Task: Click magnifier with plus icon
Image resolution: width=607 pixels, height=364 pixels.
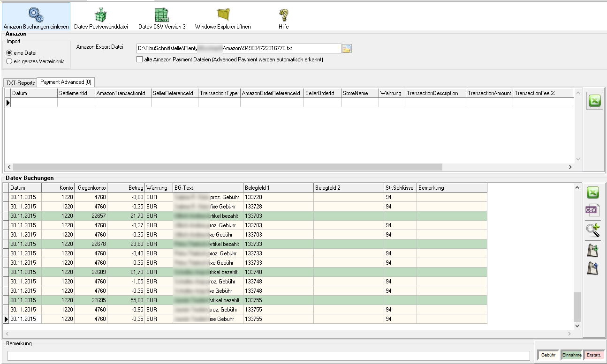Action: tap(593, 230)
